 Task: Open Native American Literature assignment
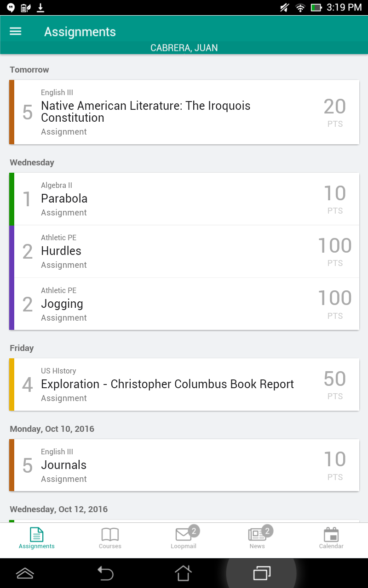145,112
